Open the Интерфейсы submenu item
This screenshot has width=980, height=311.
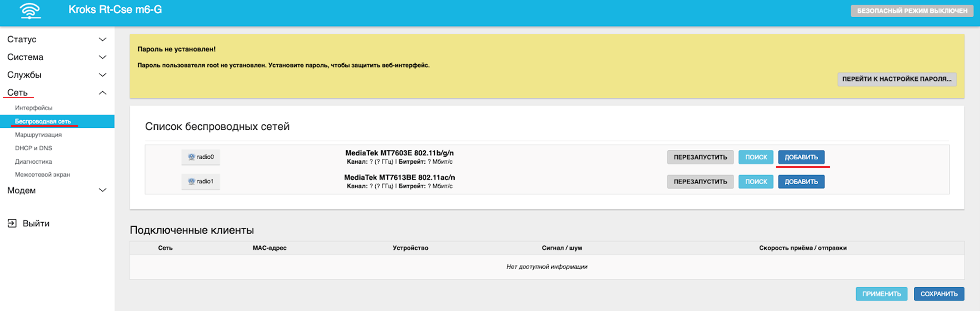coord(33,108)
